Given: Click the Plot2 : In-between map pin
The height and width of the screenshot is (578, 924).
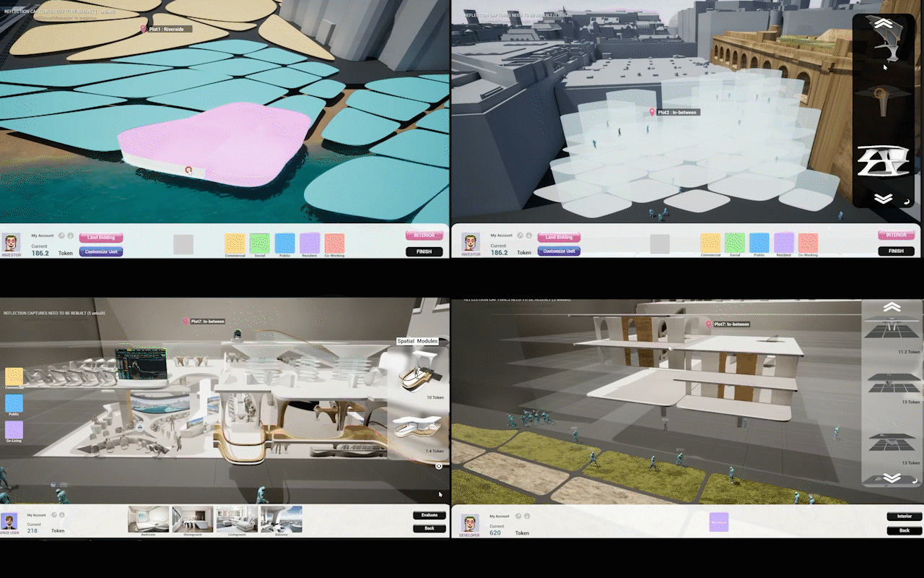Looking at the screenshot, I should (653, 113).
